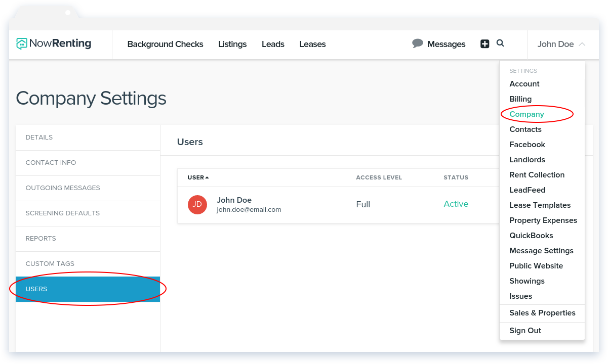The image size is (608, 364).
Task: Click the ACCESS LEVEL column header
Action: pos(379,177)
